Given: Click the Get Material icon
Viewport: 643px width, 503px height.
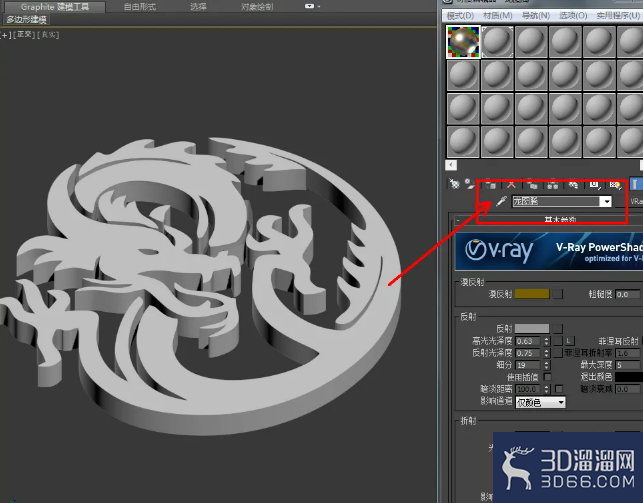Looking at the screenshot, I should click(x=454, y=184).
